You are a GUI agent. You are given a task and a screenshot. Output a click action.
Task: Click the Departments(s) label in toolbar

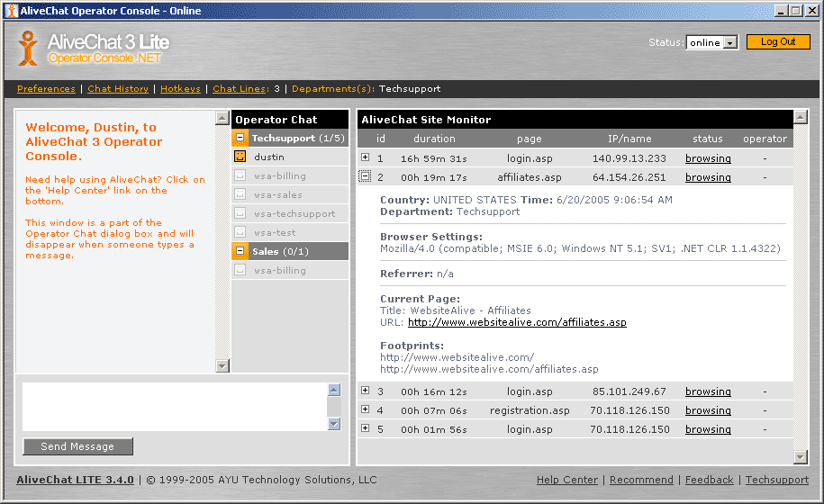[333, 89]
